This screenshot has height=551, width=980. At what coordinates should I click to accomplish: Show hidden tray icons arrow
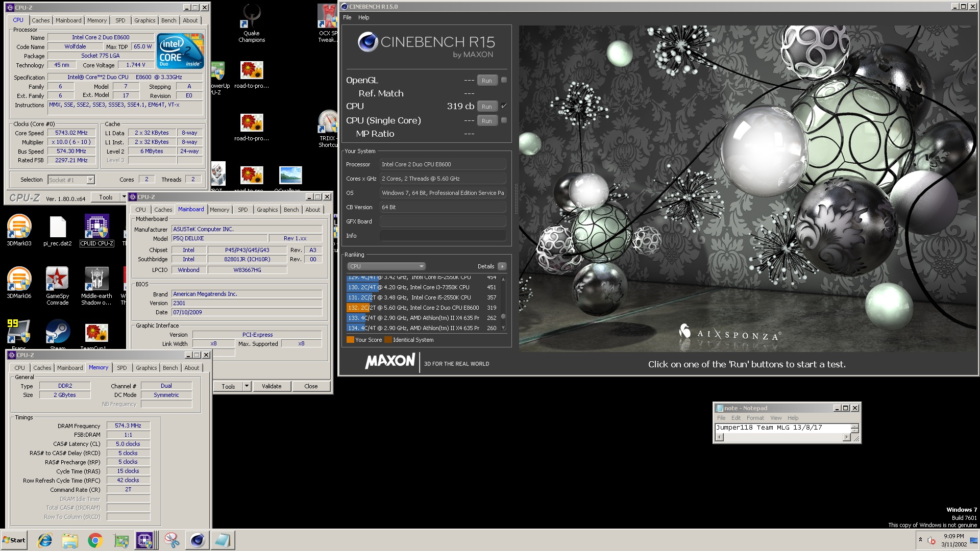(x=920, y=540)
